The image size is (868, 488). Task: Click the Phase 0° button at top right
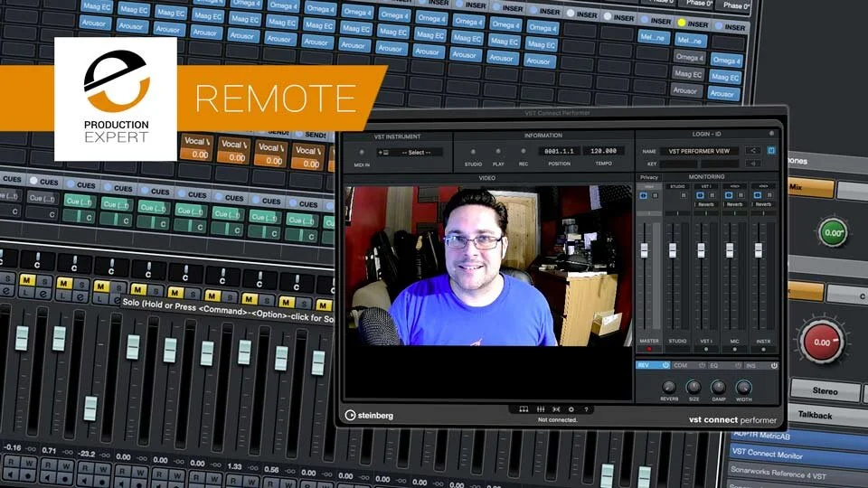[x=733, y=5]
